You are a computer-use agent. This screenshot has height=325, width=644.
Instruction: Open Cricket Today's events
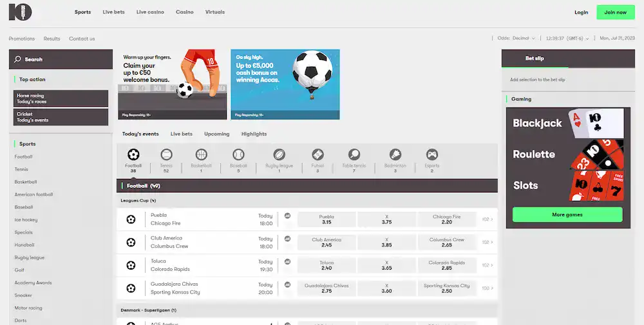[61, 117]
